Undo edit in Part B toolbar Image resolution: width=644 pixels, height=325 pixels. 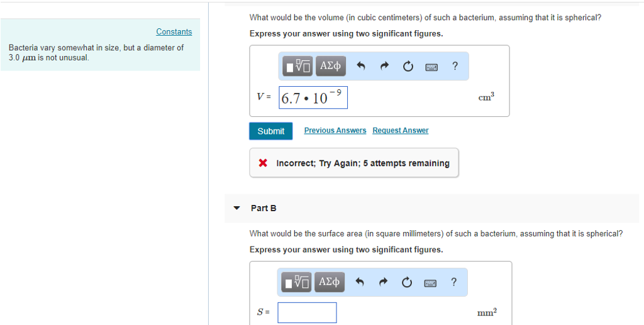360,282
